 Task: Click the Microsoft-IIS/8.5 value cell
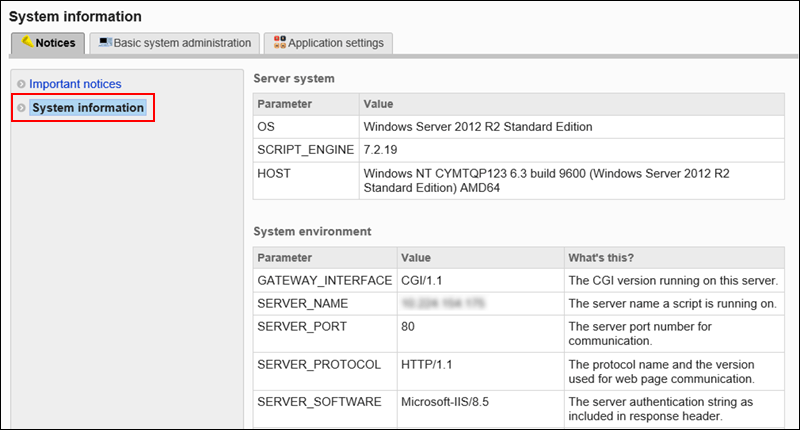(481, 409)
